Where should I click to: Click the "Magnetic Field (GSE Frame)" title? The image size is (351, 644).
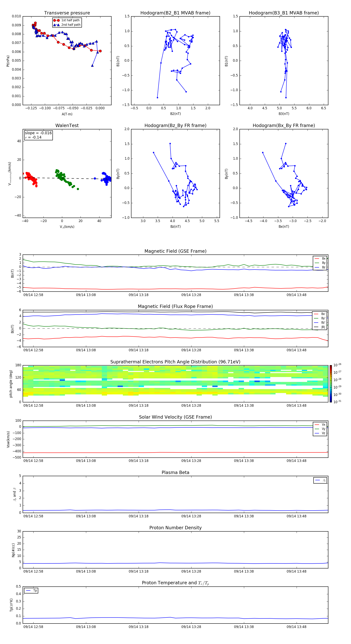tap(175, 251)
